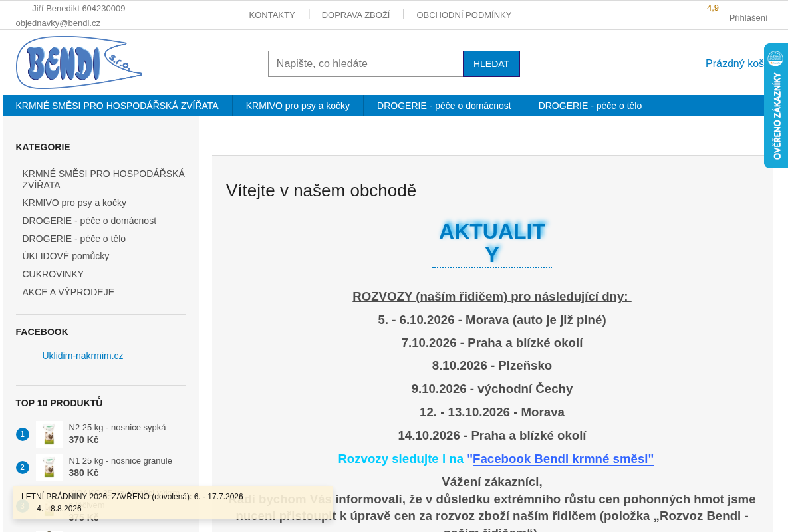Image resolution: width=798 pixels, height=532 pixels.
Task: Follow the Uklidim-nakrmim.cz Facebook link
Action: pyautogui.click(x=82, y=356)
